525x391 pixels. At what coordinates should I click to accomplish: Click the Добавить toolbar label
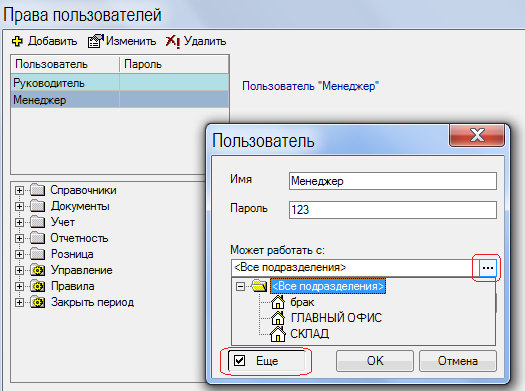point(53,41)
